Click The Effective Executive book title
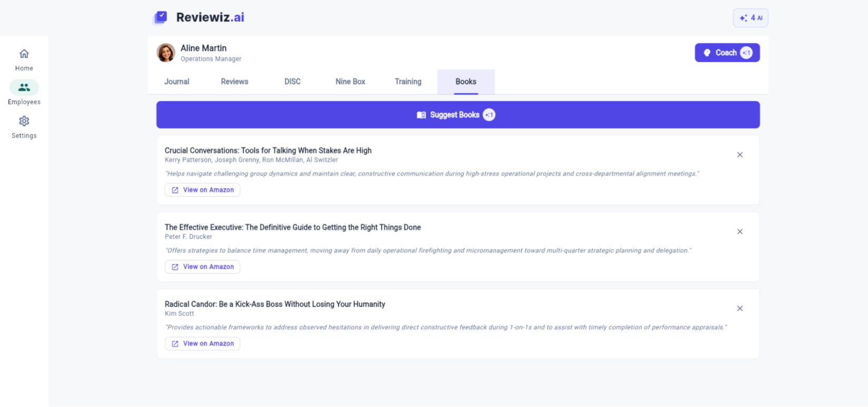The height and width of the screenshot is (407, 868). (293, 227)
